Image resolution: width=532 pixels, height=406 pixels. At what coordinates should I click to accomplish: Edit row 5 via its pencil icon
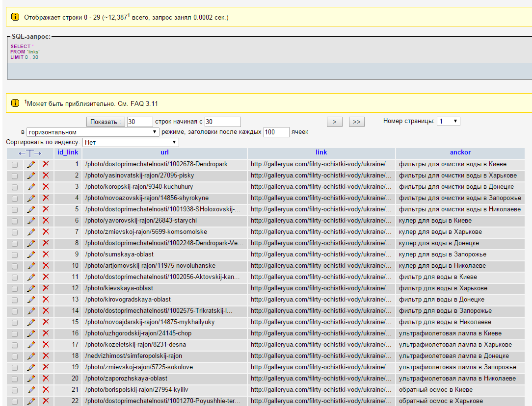(31, 209)
